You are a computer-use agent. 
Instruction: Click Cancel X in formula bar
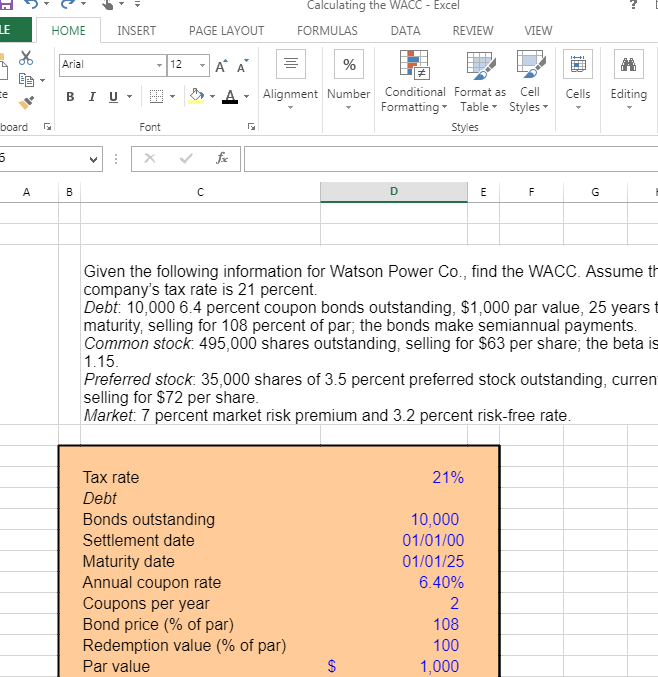(150, 159)
